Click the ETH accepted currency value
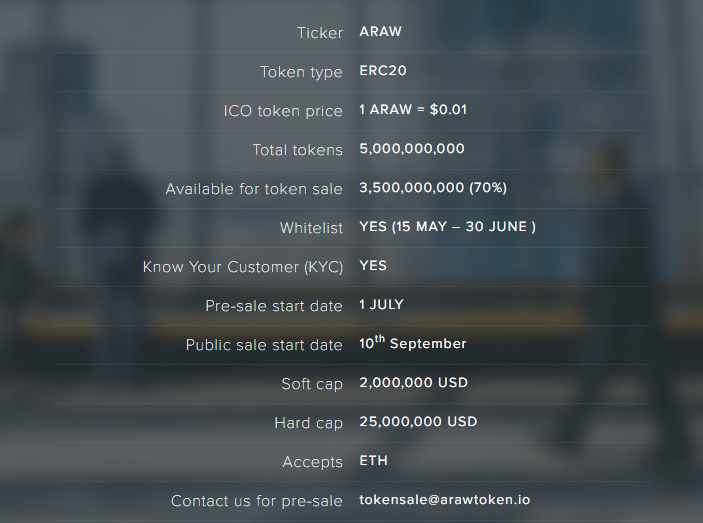Image resolution: width=703 pixels, height=523 pixels. (x=373, y=461)
